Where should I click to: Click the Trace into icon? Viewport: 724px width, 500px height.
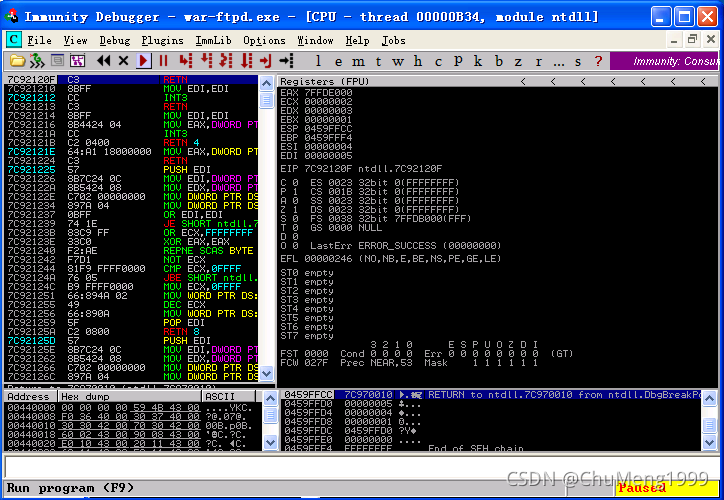226,60
